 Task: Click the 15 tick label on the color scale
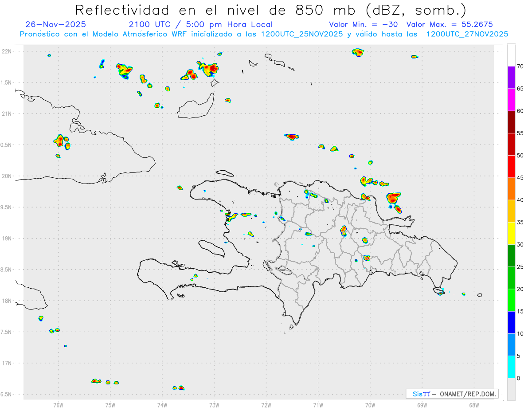click(520, 312)
